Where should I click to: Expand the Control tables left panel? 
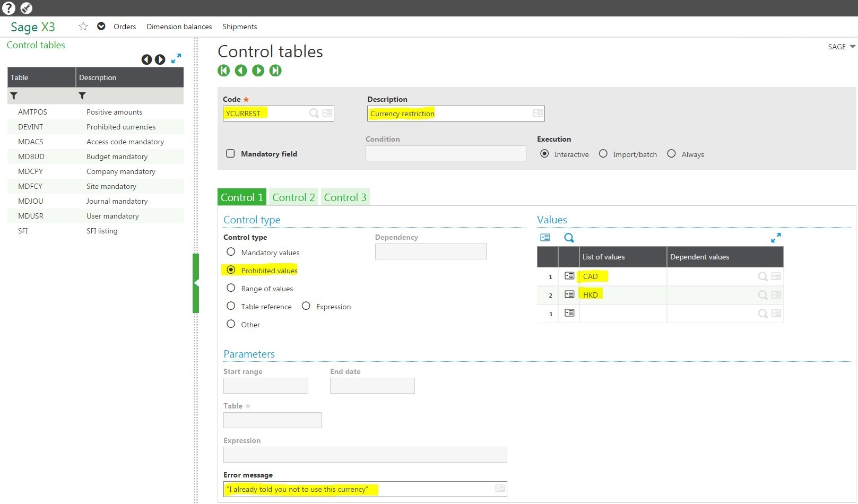[176, 58]
